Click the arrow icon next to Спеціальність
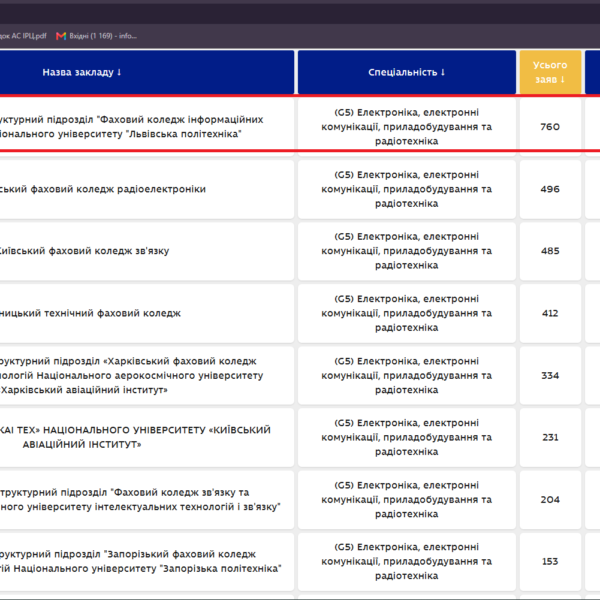This screenshot has height=600, width=600. click(x=443, y=72)
